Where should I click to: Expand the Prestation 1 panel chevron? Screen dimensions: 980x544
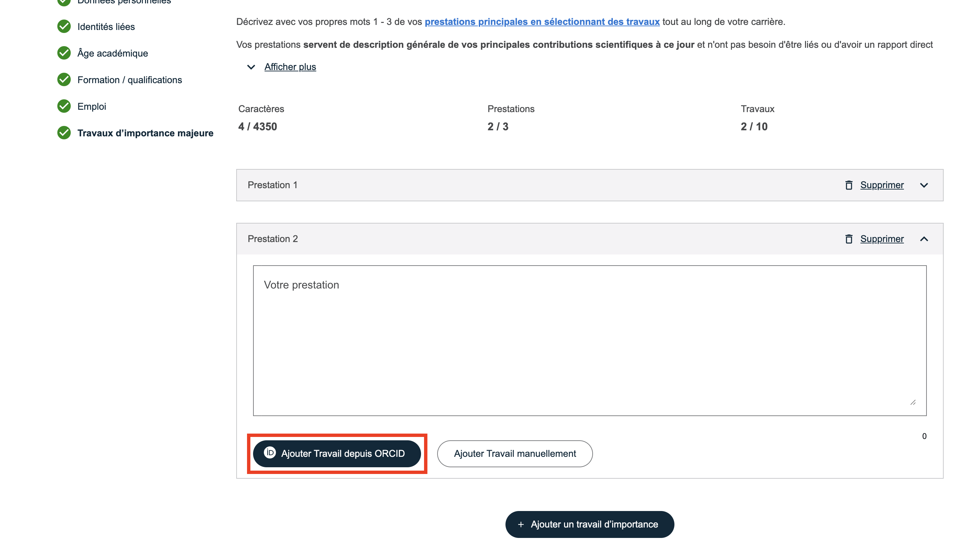(924, 185)
